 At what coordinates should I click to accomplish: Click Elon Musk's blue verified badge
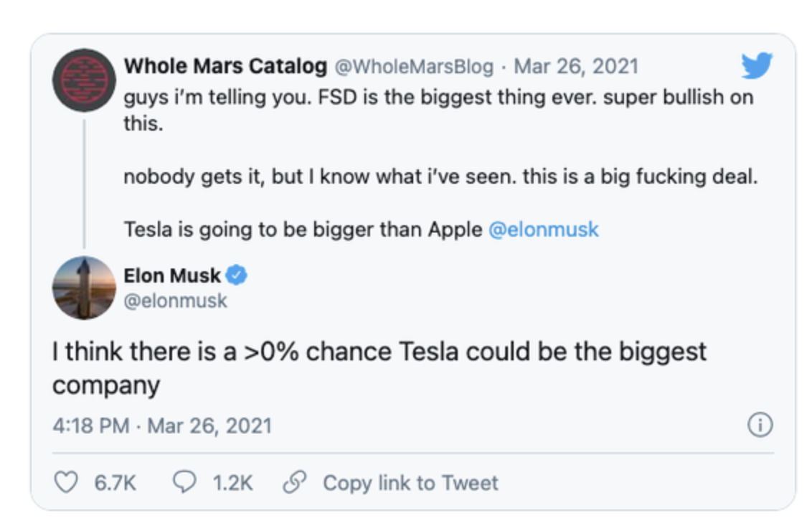click(x=237, y=275)
